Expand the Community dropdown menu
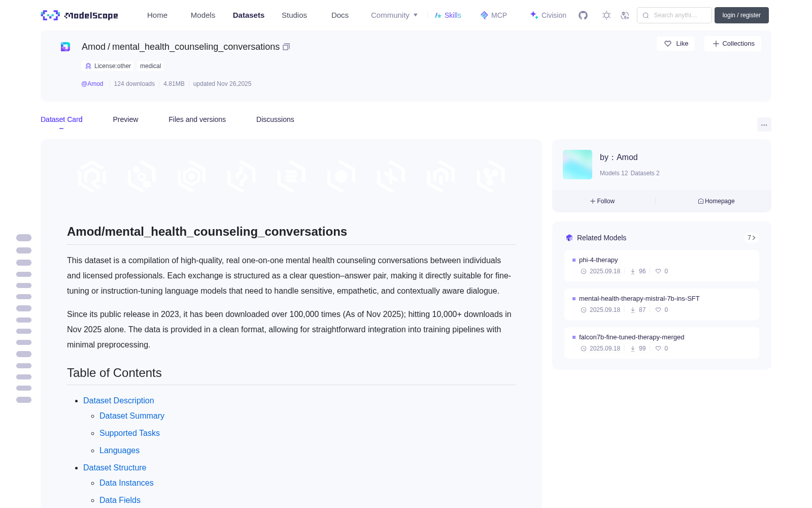The height and width of the screenshot is (508, 812). pyautogui.click(x=394, y=15)
